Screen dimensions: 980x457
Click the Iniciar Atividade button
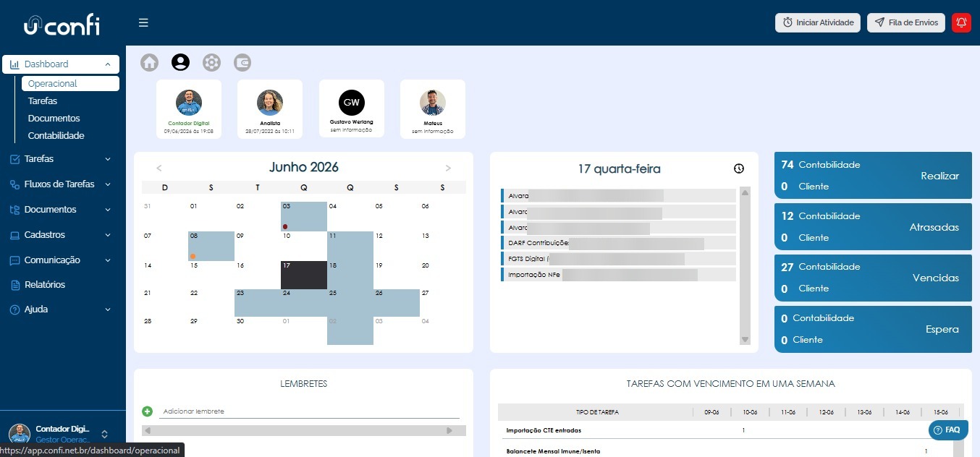818,22
